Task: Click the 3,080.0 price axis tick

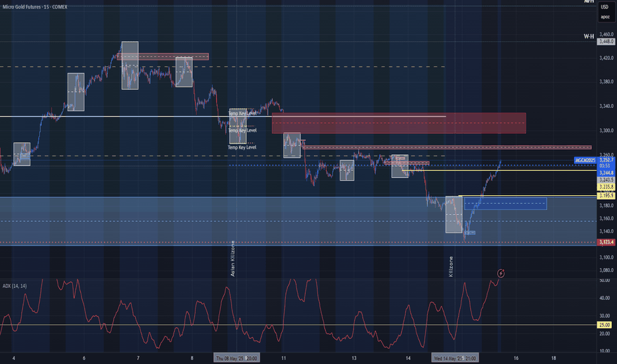Action: click(606, 270)
